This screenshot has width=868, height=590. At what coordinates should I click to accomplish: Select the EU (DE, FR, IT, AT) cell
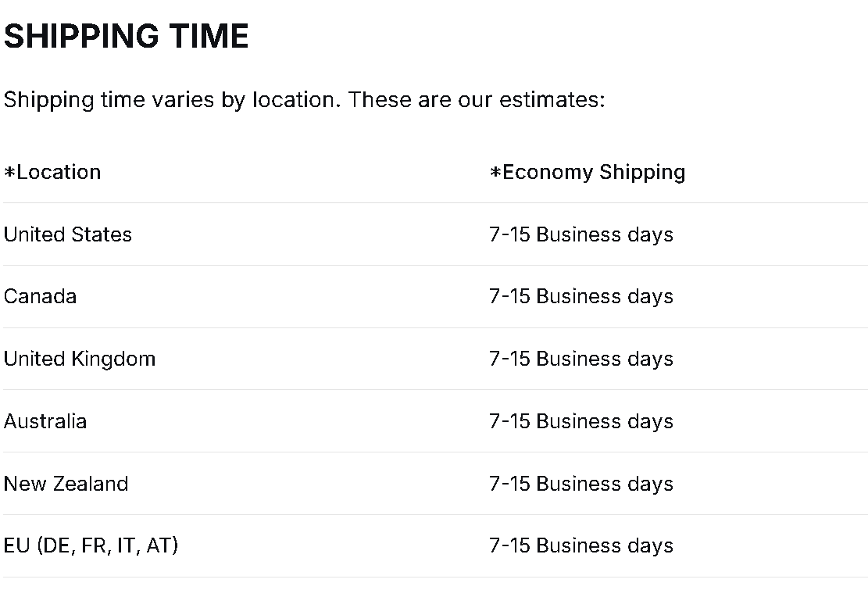point(91,545)
